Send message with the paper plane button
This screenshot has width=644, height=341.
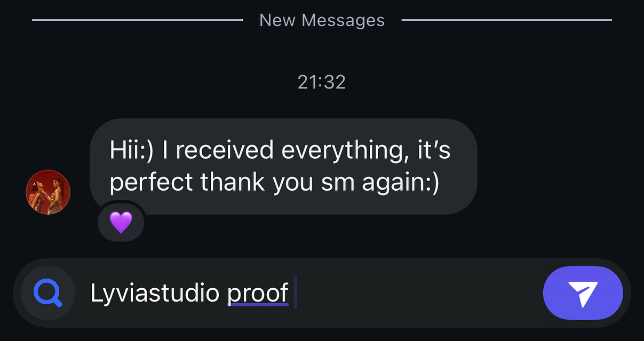(583, 294)
